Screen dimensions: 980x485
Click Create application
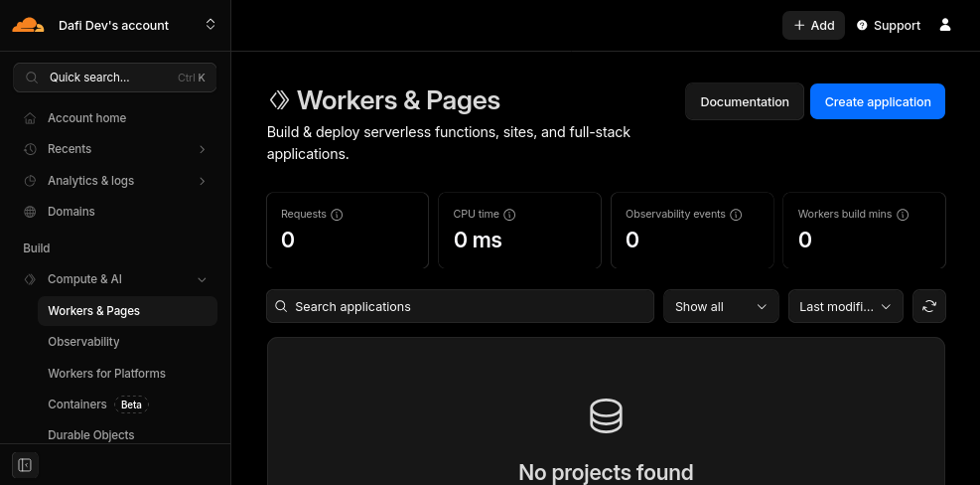pos(878,101)
